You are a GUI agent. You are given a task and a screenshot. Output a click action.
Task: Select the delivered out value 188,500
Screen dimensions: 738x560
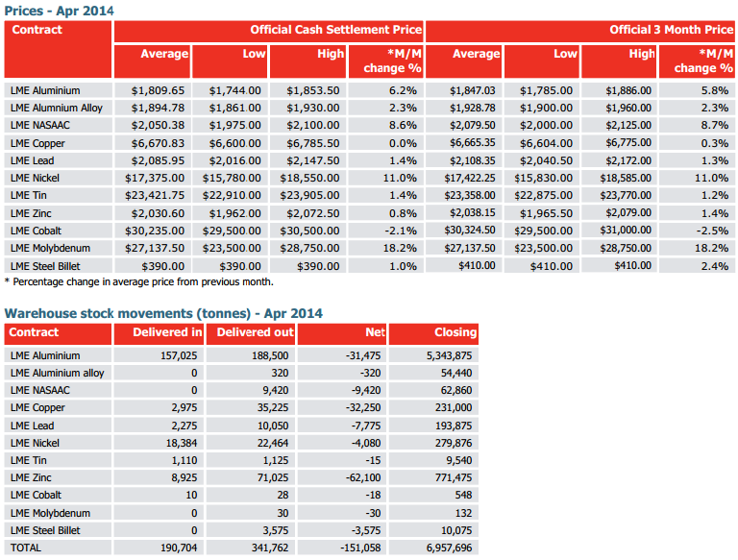(x=270, y=355)
